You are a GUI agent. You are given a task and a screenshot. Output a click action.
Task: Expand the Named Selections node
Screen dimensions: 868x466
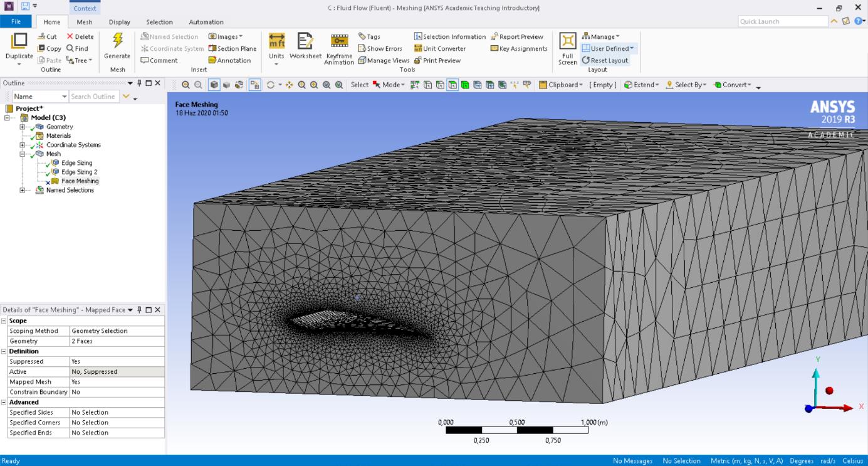pos(23,190)
